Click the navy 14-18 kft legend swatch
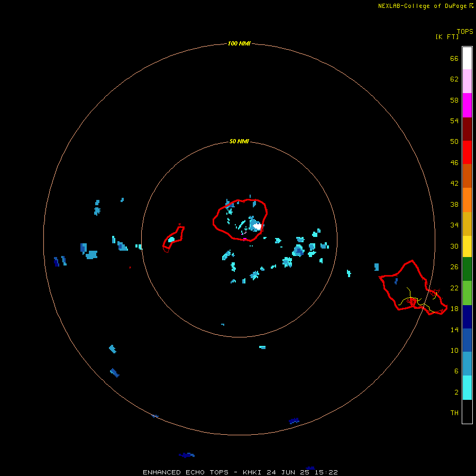This screenshot has width=476, height=476. pos(467,317)
